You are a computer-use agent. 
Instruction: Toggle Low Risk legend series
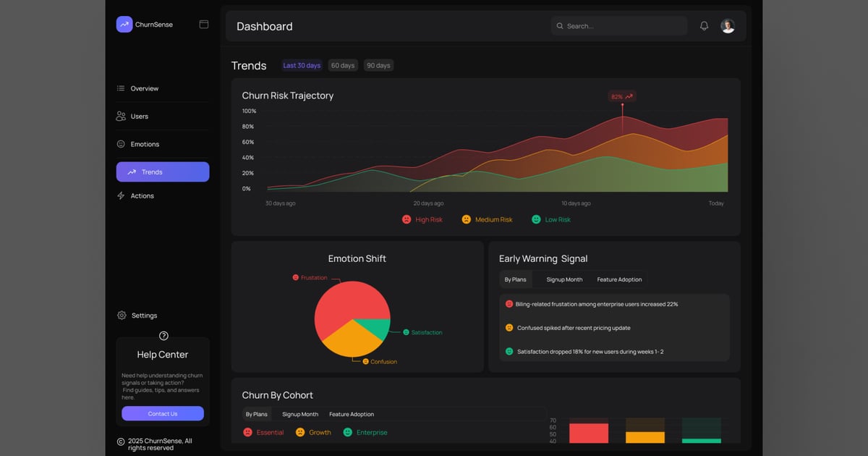[x=551, y=219]
